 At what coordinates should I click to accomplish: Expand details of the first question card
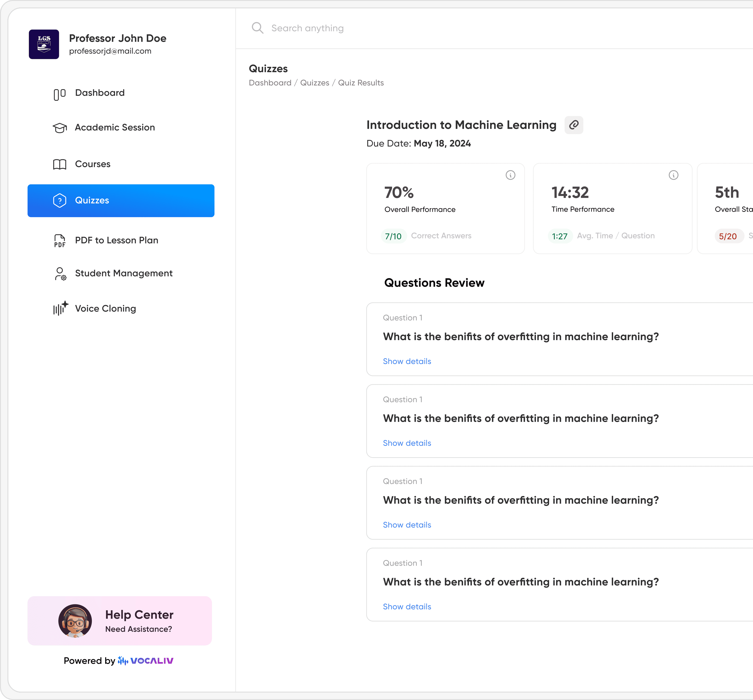(x=407, y=361)
